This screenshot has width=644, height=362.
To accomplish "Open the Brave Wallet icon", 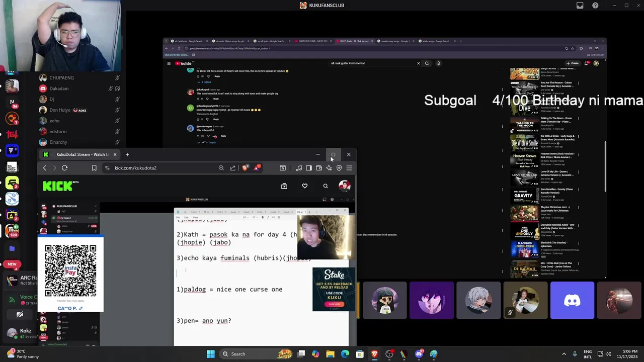I will coord(319,168).
